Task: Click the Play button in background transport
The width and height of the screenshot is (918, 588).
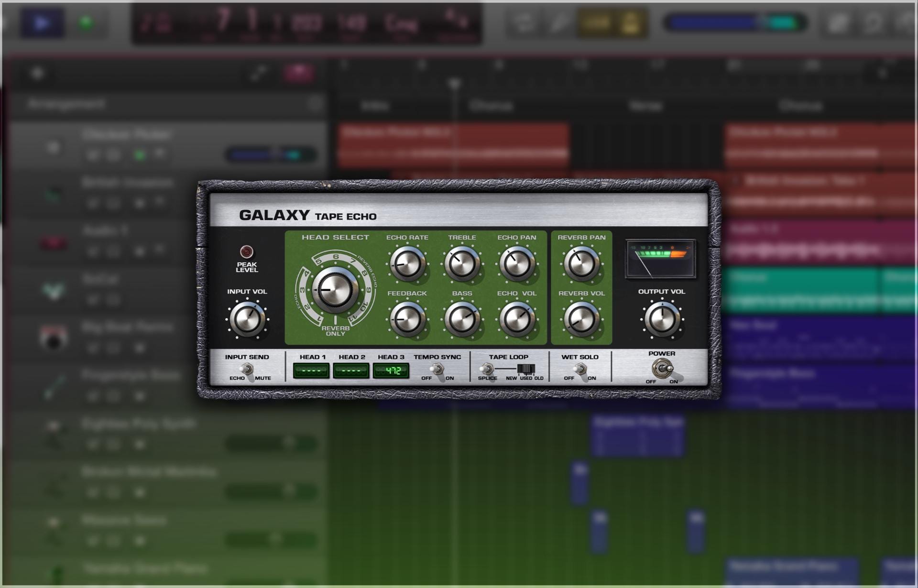Action: tap(42, 22)
